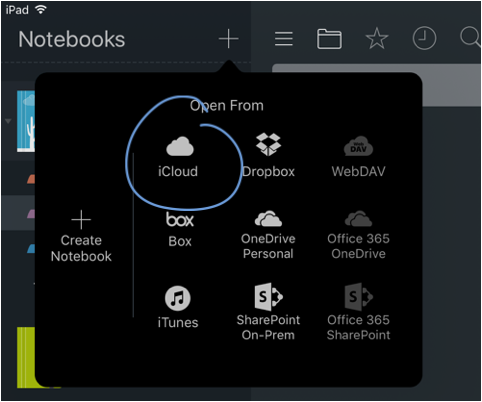Select the green notebook thumbnail
The height and width of the screenshot is (402, 482).
coord(26,358)
